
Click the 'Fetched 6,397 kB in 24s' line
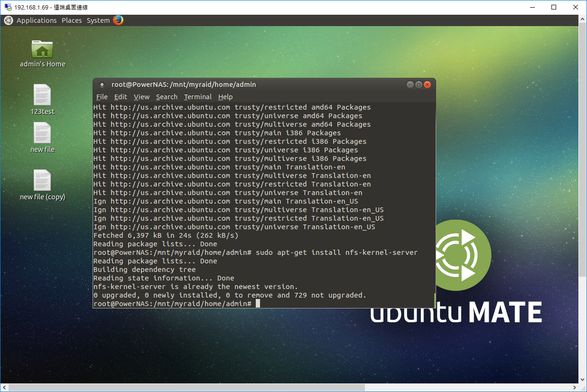[x=166, y=235]
